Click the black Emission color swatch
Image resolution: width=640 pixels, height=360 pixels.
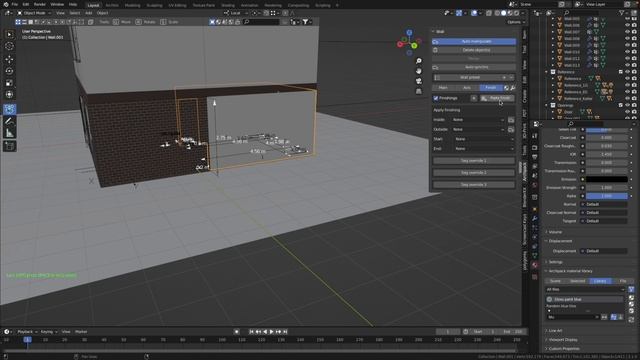click(x=607, y=180)
